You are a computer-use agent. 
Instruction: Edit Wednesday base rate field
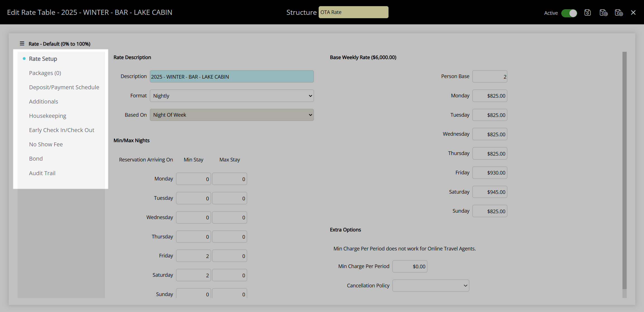[x=490, y=134]
